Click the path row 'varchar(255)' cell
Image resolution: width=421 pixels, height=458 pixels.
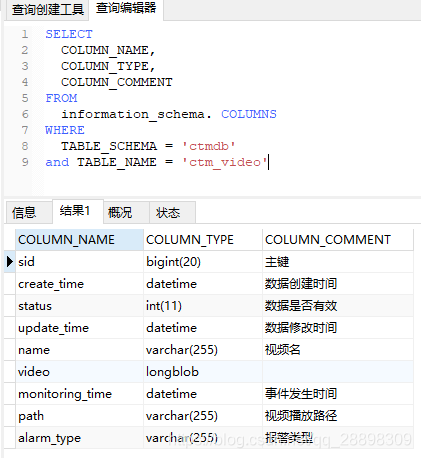coord(203,416)
